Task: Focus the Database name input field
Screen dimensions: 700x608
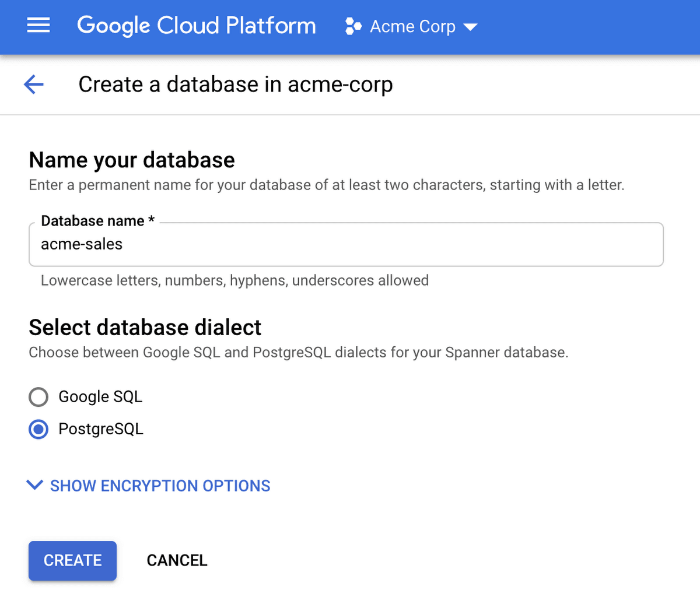Action: click(346, 244)
